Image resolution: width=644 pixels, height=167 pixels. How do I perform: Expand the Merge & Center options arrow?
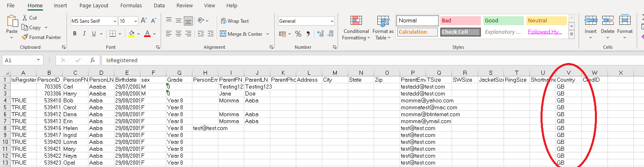point(267,34)
